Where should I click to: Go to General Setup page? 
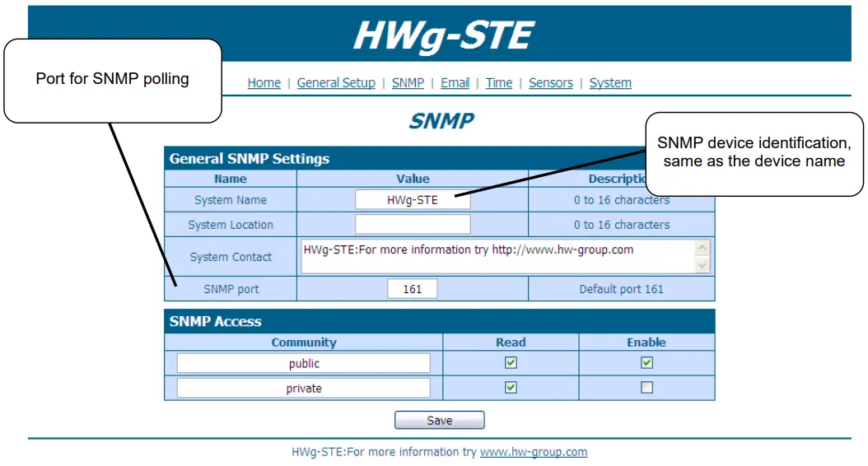tap(336, 83)
